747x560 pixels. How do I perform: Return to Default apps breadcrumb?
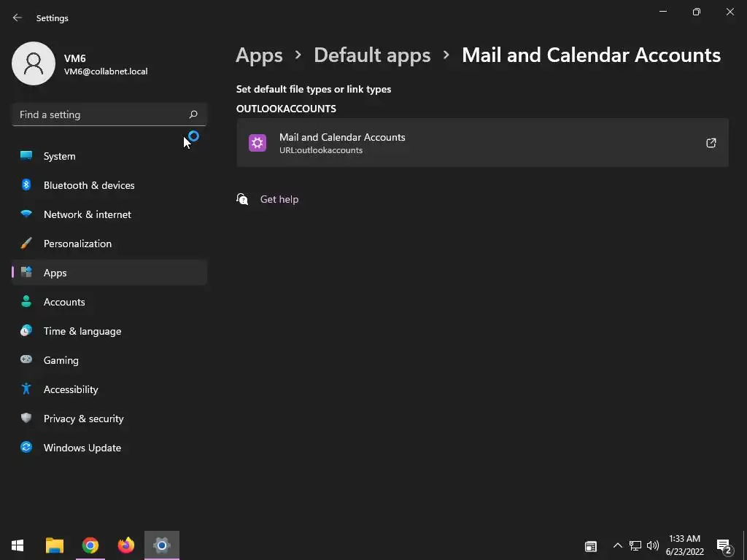point(372,55)
